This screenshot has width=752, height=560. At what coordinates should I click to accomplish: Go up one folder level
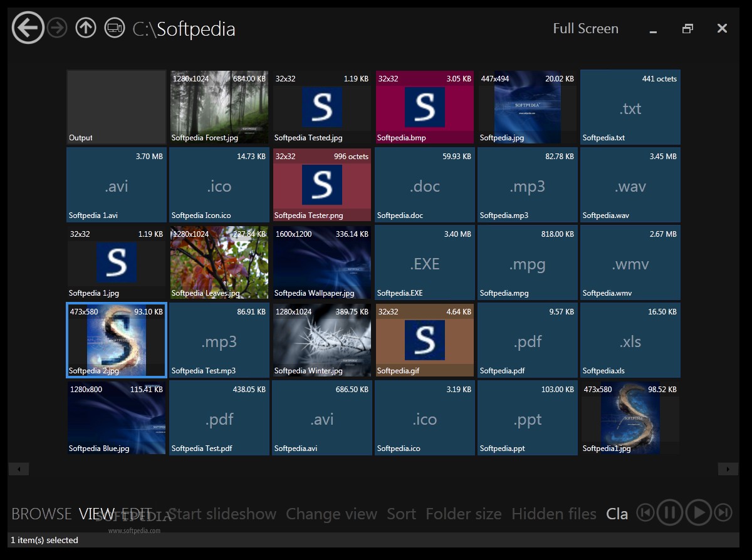86,28
